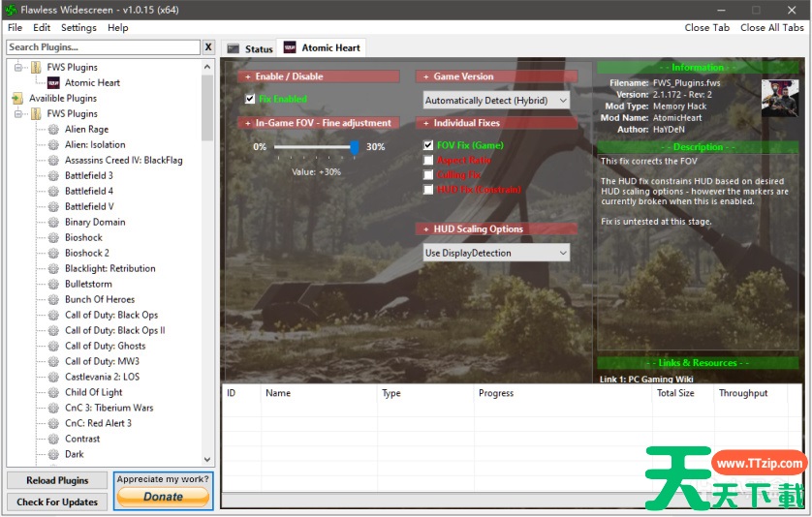Click the FOV fine adjustment slider handle
The height and width of the screenshot is (517, 812).
355,147
